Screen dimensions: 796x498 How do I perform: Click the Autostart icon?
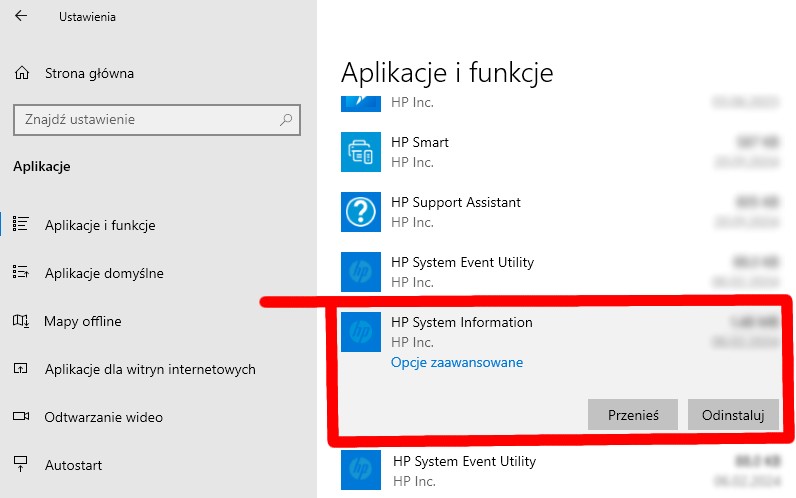(20, 463)
